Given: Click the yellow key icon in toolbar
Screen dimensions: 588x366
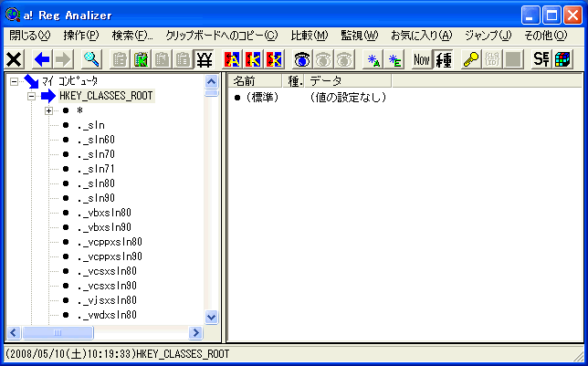Looking at the screenshot, I should tap(470, 59).
